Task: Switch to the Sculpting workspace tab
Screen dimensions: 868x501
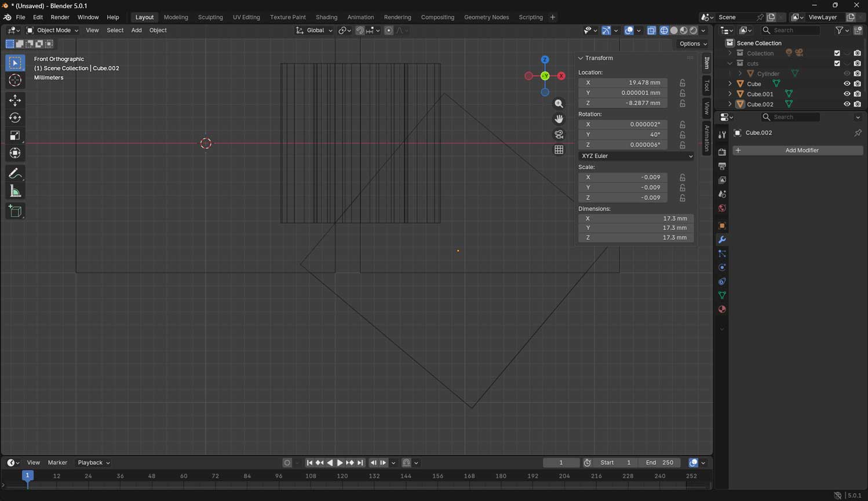Action: 210,17
